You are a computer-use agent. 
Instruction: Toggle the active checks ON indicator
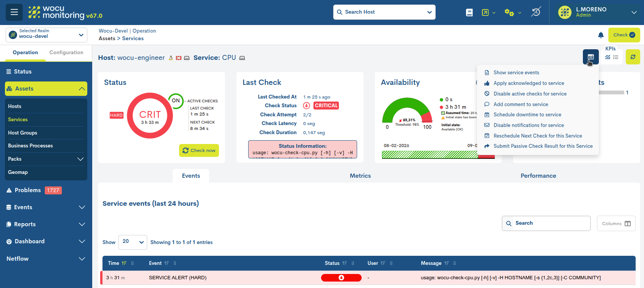176,101
